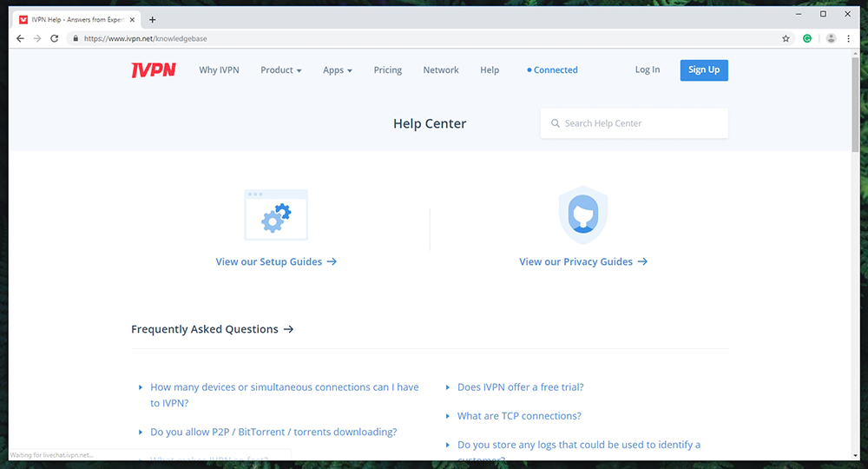The width and height of the screenshot is (868, 469).
Task: Open the P2P / BitTorrent FAQ question
Action: click(273, 432)
